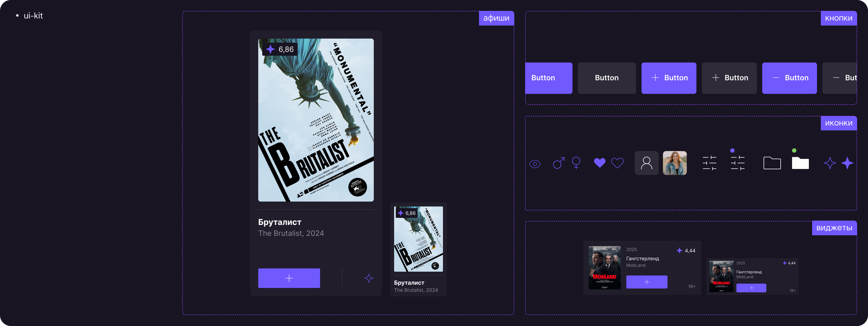Select the male gender symbol icon
Screen dimensions: 868x326
click(x=558, y=163)
